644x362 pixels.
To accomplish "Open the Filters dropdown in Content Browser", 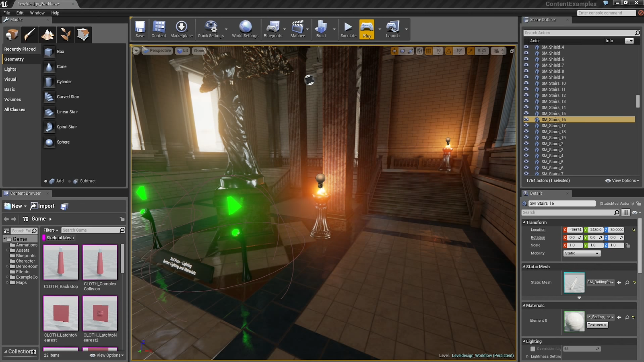I will [x=50, y=230].
